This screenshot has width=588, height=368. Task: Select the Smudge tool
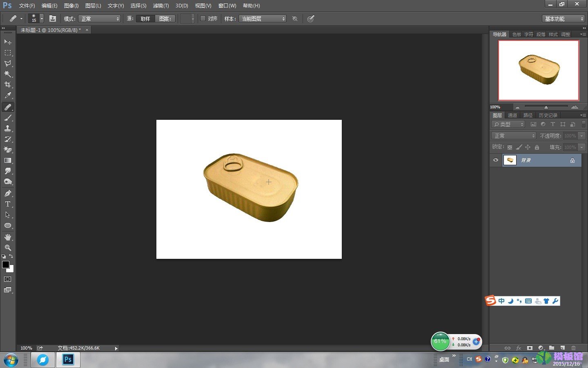tap(8, 171)
